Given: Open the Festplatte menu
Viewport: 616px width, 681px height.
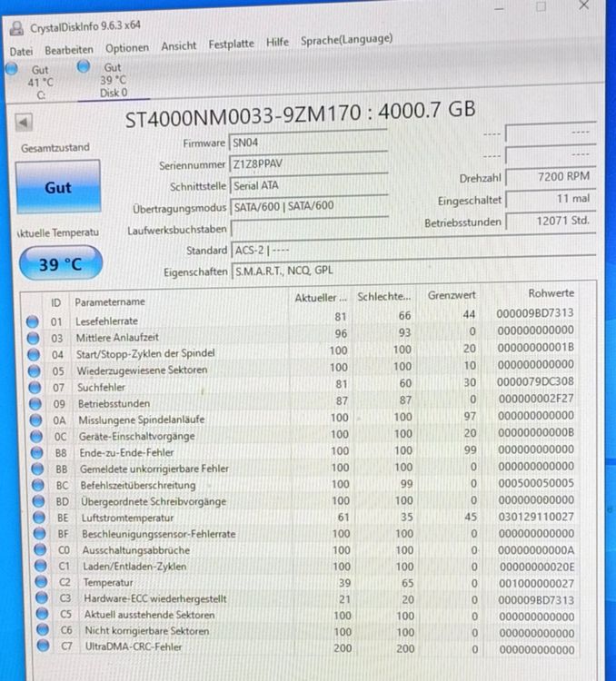Looking at the screenshot, I should click(232, 44).
